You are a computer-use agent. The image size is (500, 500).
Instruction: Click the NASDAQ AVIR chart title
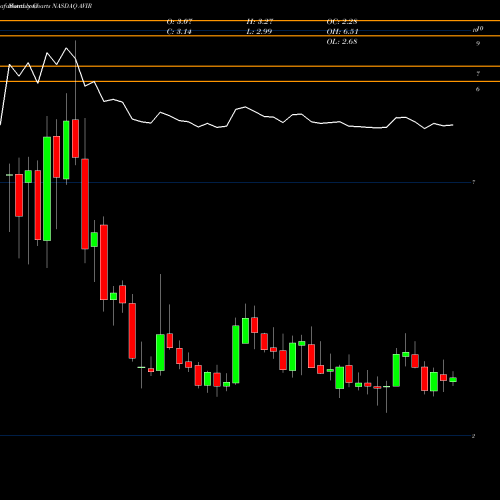72,6
